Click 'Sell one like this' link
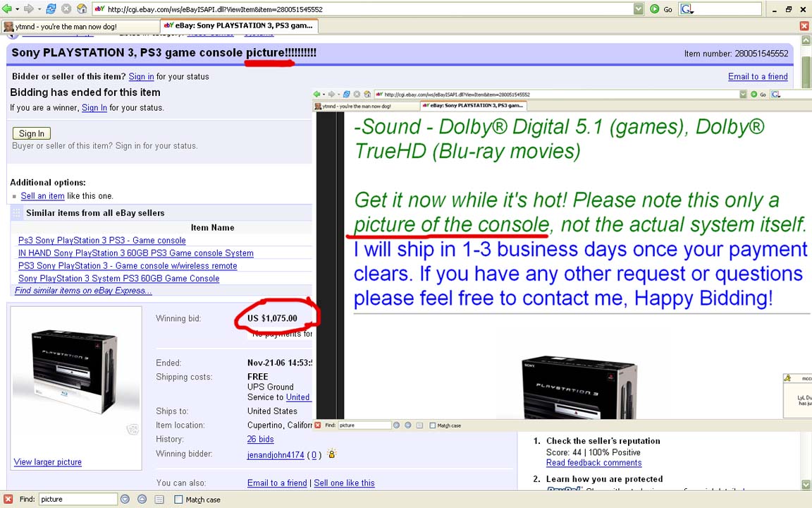The image size is (812, 508). tap(344, 483)
